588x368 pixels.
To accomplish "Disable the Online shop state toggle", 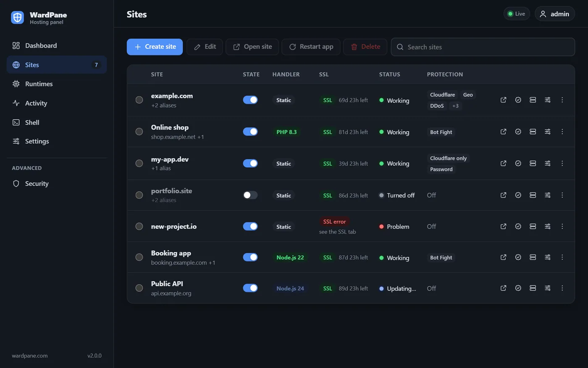I will [x=250, y=132].
